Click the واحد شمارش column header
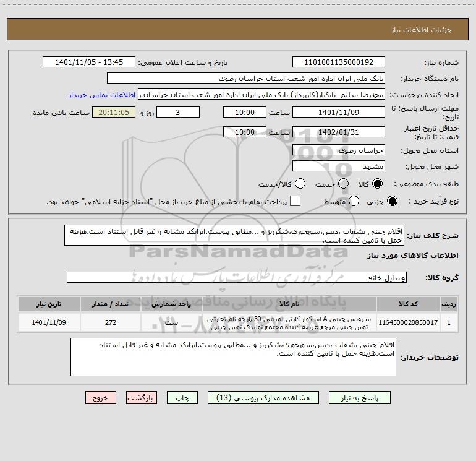 point(171,304)
